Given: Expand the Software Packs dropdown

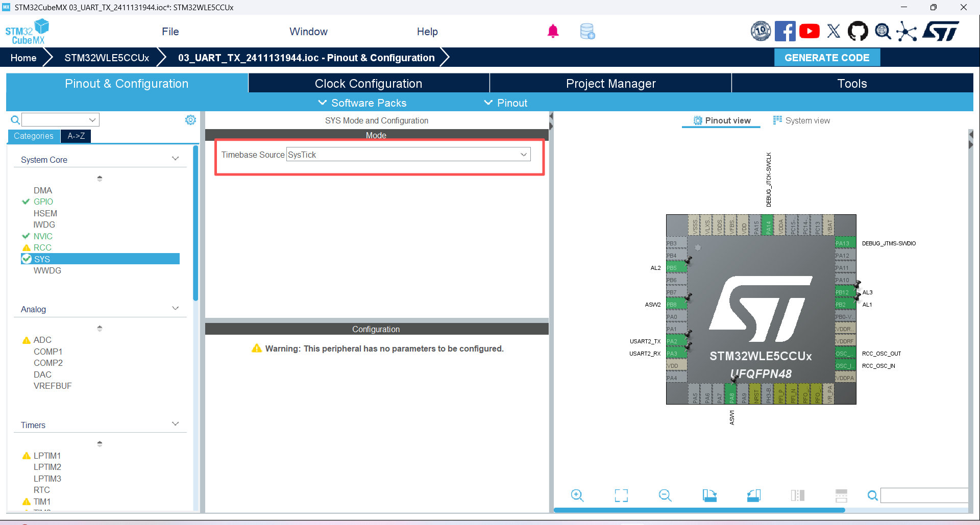Looking at the screenshot, I should (362, 103).
